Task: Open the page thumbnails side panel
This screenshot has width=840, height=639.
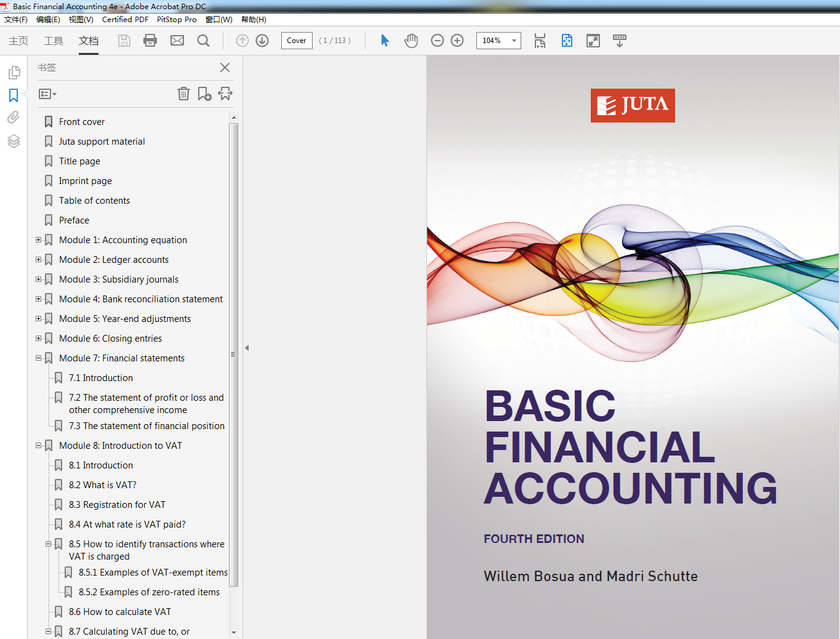Action: point(14,73)
